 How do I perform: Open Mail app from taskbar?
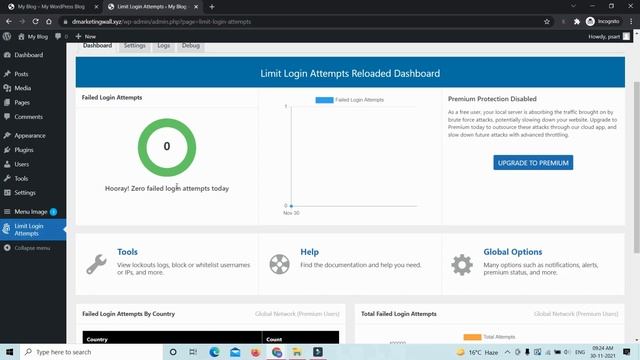coord(235,352)
